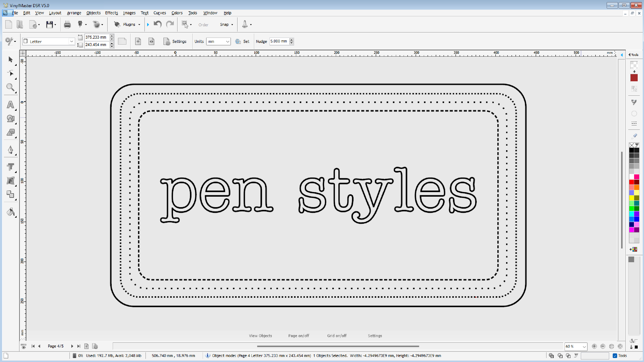The width and height of the screenshot is (644, 362).
Task: Click the info icon in status bar
Action: tap(208, 355)
